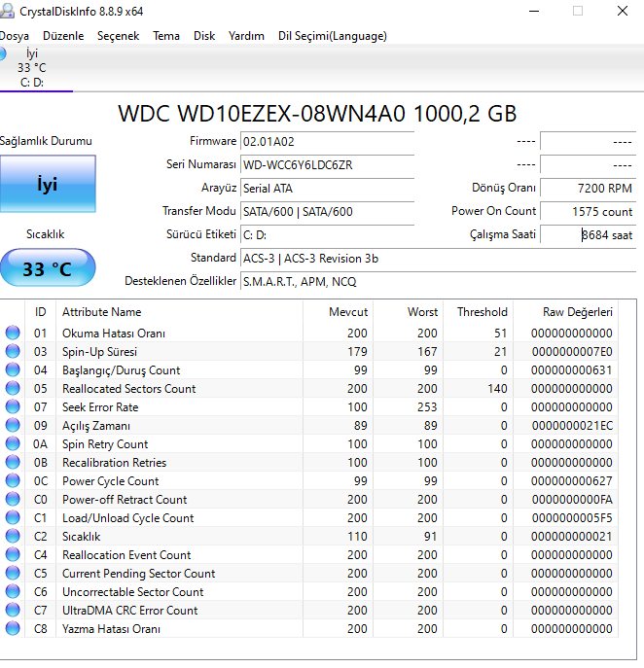644x668 pixels.
Task: Open the Seçenek menu
Action: click(x=118, y=36)
